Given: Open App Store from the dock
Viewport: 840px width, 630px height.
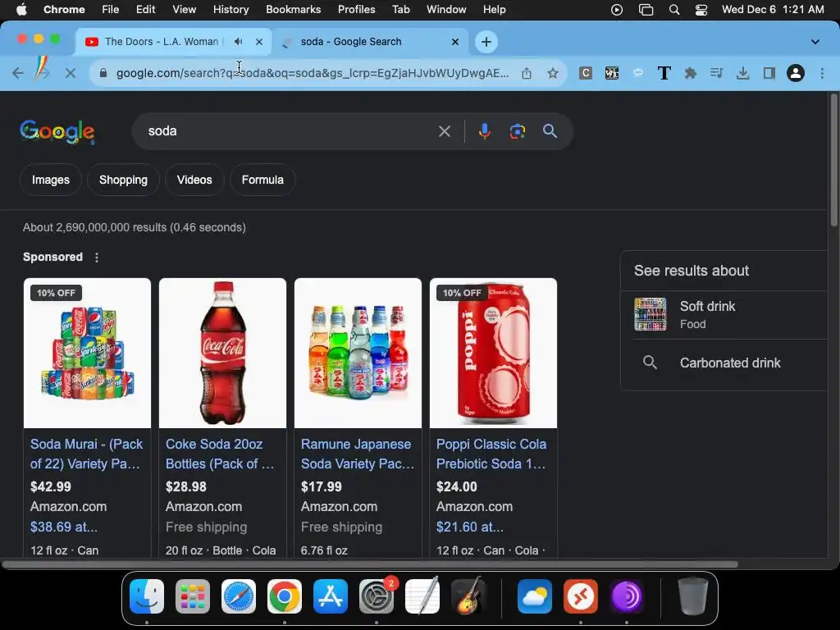Looking at the screenshot, I should tap(331, 596).
